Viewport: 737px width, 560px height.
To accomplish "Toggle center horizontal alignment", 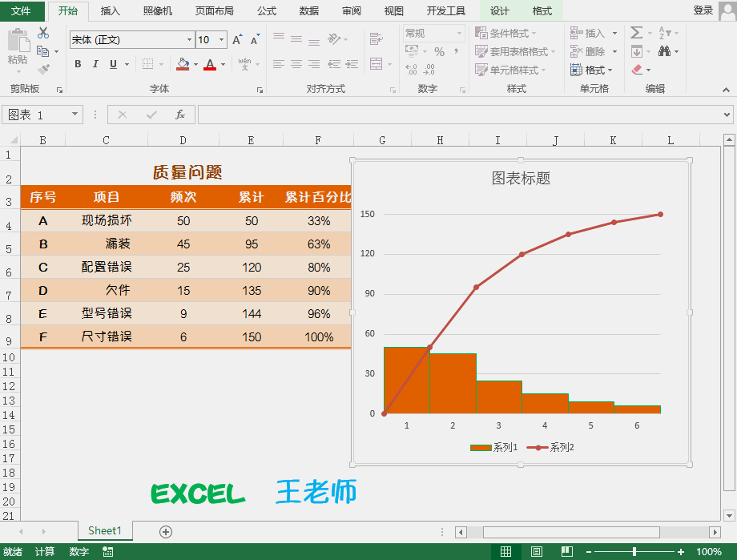I will point(296,64).
